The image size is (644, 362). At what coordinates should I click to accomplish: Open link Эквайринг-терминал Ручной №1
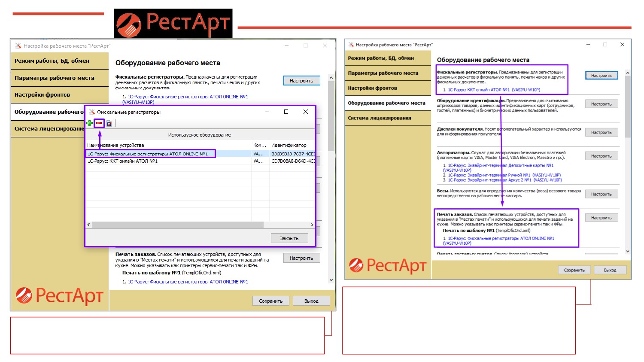(x=504, y=175)
